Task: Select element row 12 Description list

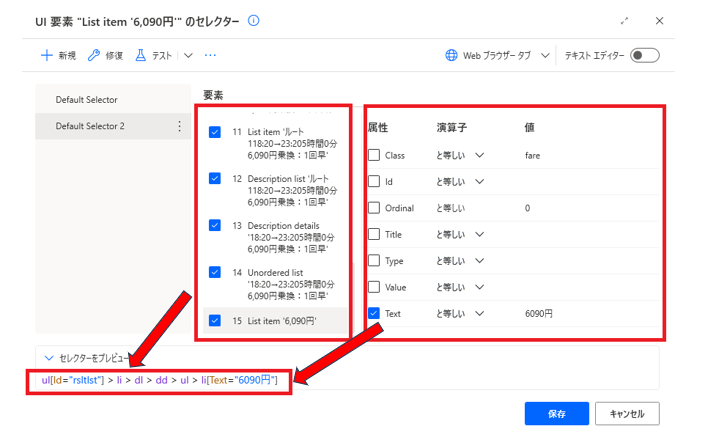Action: pyautogui.click(x=275, y=190)
